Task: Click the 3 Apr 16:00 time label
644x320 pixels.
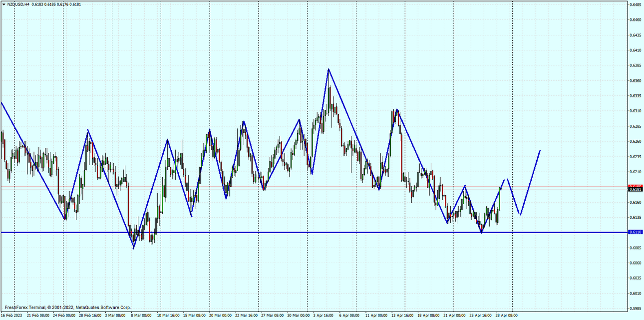Action: [323, 316]
